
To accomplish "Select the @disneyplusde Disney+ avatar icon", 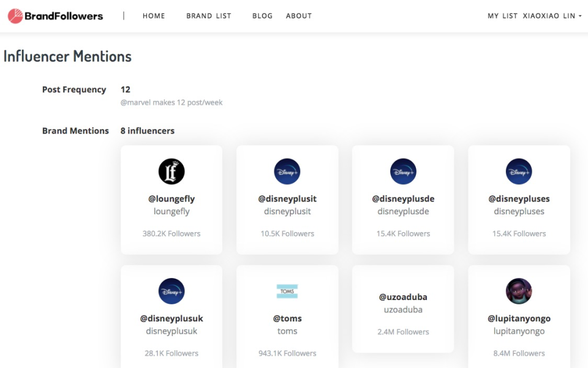I will point(402,171).
